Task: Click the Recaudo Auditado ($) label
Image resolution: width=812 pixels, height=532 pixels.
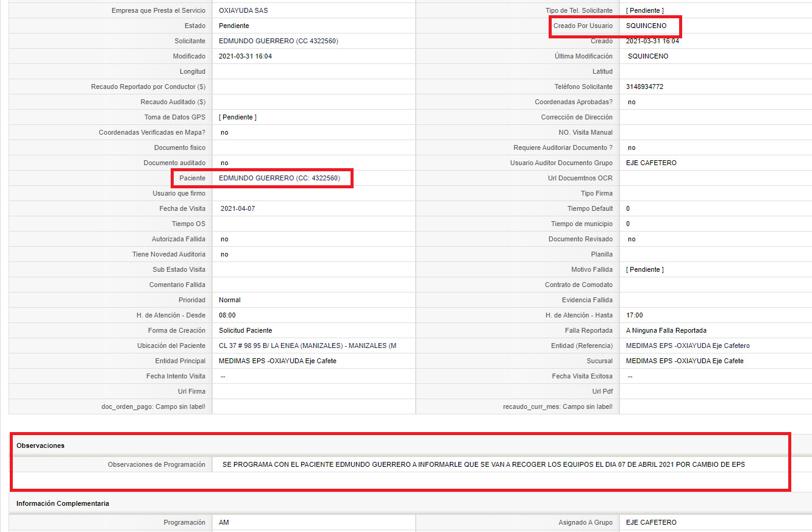Action: tap(173, 102)
